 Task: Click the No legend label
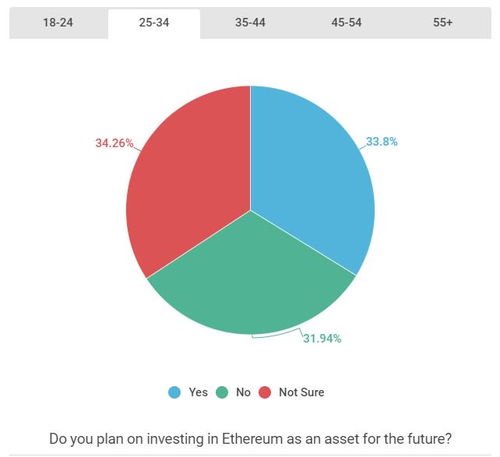[x=243, y=392]
